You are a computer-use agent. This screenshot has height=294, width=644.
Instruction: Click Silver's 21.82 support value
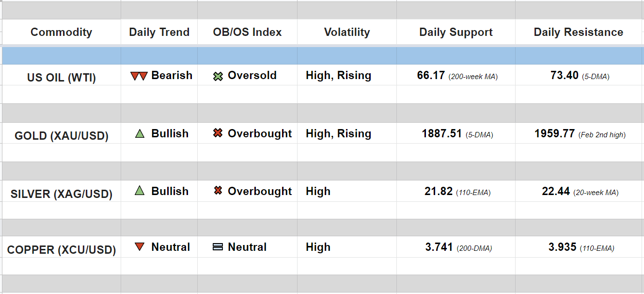tap(438, 192)
